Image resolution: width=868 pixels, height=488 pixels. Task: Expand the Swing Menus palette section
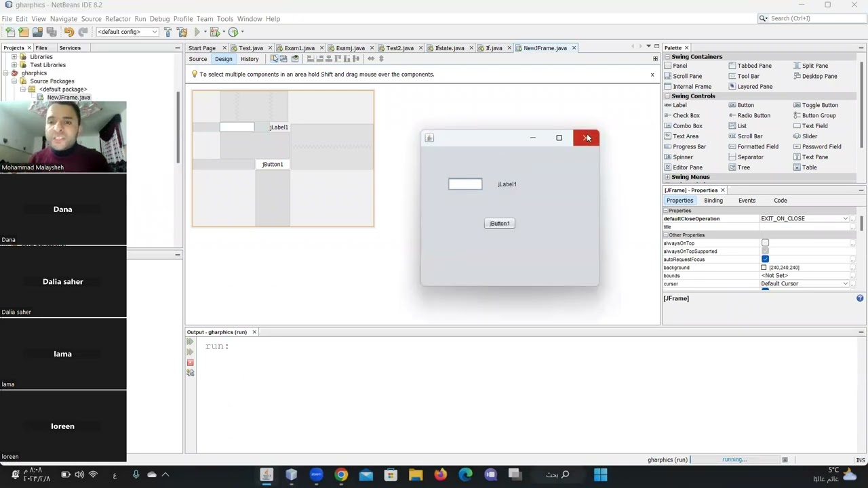[667, 177]
